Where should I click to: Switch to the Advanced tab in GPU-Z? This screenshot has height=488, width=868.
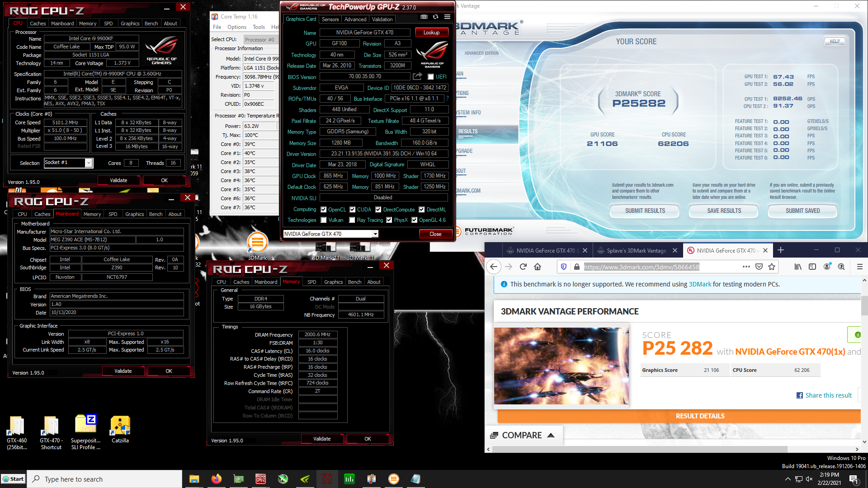(355, 19)
